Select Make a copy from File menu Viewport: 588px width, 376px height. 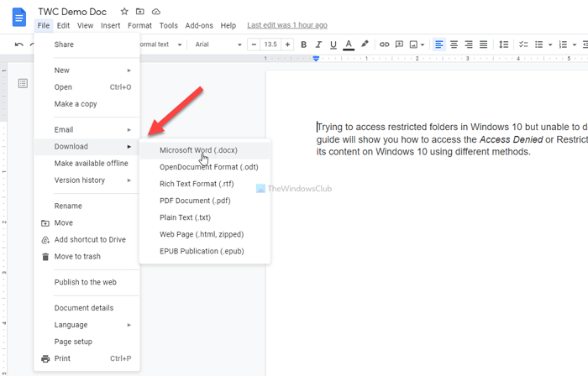coord(76,103)
